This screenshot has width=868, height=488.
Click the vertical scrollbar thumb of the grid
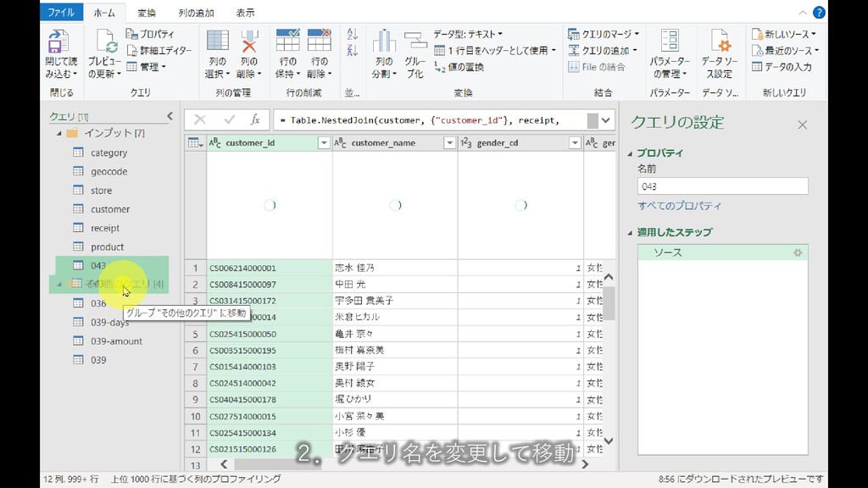click(x=609, y=302)
